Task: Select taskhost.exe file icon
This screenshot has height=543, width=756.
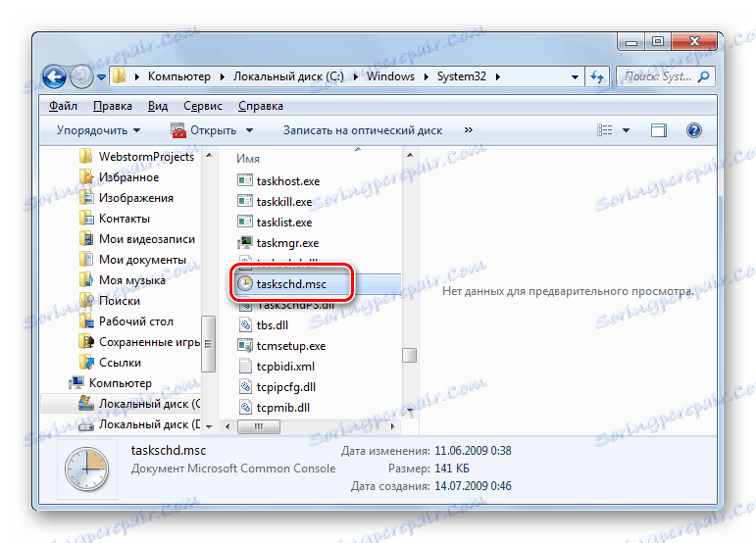Action: [245, 180]
